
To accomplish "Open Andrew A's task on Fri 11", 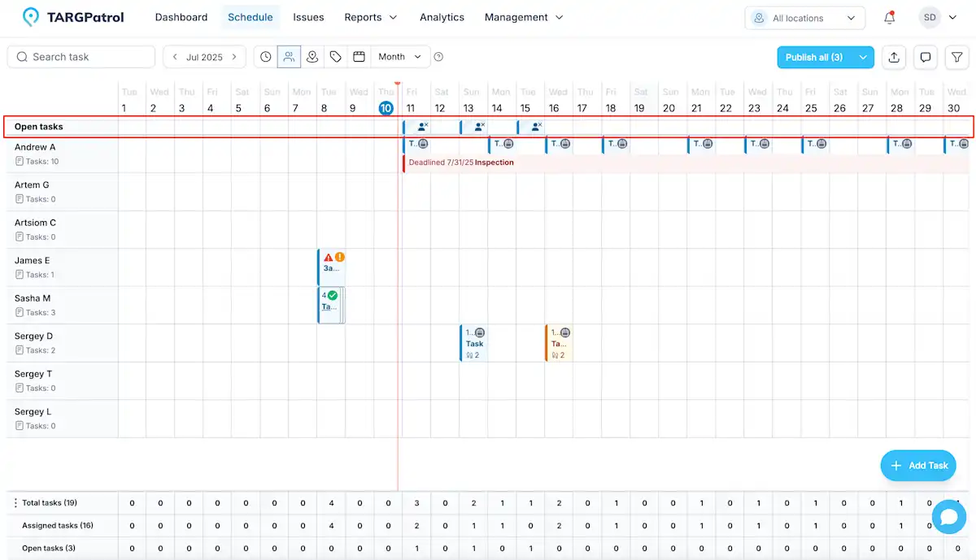I will pos(416,144).
